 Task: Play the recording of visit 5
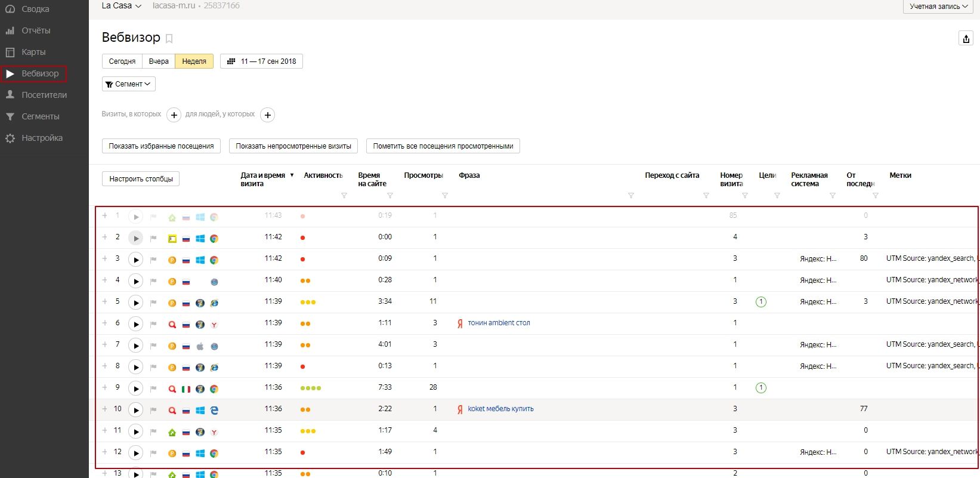(x=136, y=303)
